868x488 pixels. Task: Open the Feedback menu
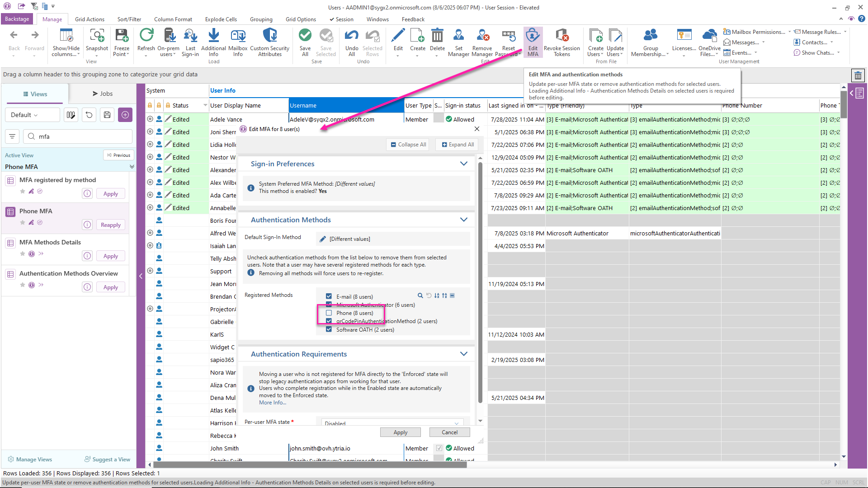(x=413, y=19)
